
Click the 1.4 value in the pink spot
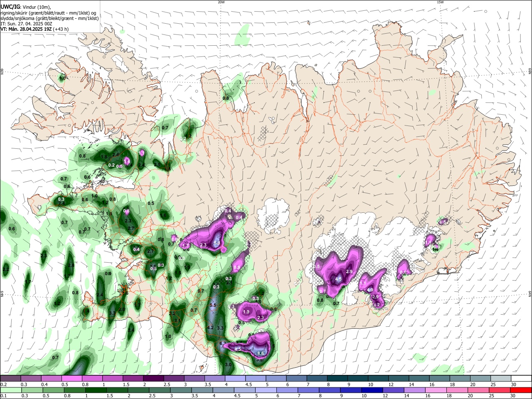tap(127, 160)
